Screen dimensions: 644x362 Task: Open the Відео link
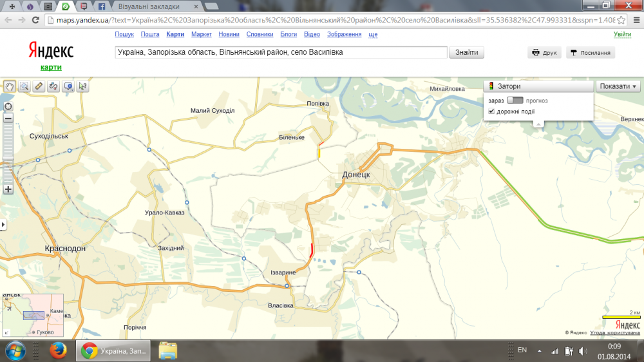point(312,34)
